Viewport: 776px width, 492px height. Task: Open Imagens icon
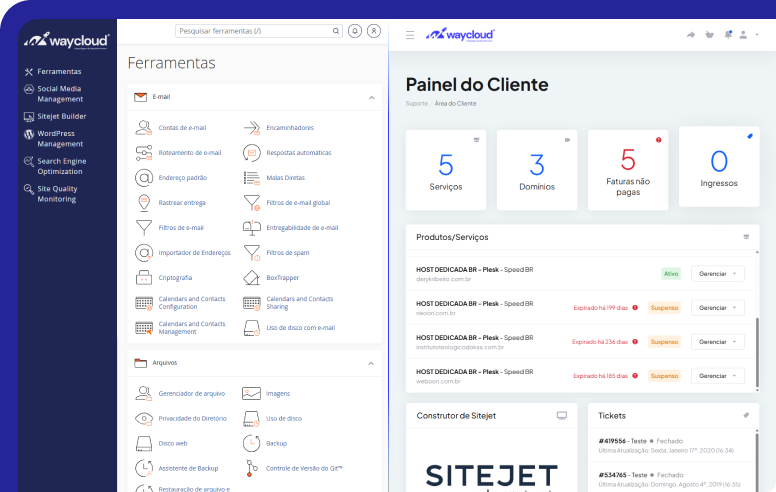click(x=251, y=394)
